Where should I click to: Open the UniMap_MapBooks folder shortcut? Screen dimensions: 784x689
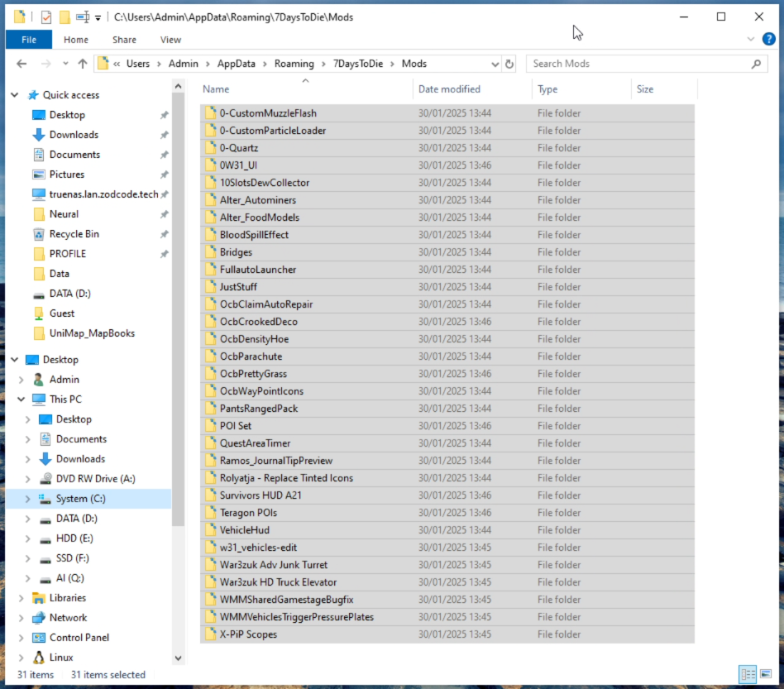[92, 333]
